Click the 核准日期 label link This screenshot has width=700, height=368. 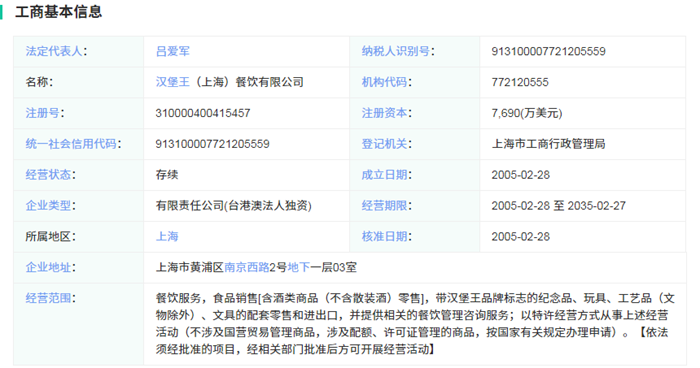click(384, 236)
